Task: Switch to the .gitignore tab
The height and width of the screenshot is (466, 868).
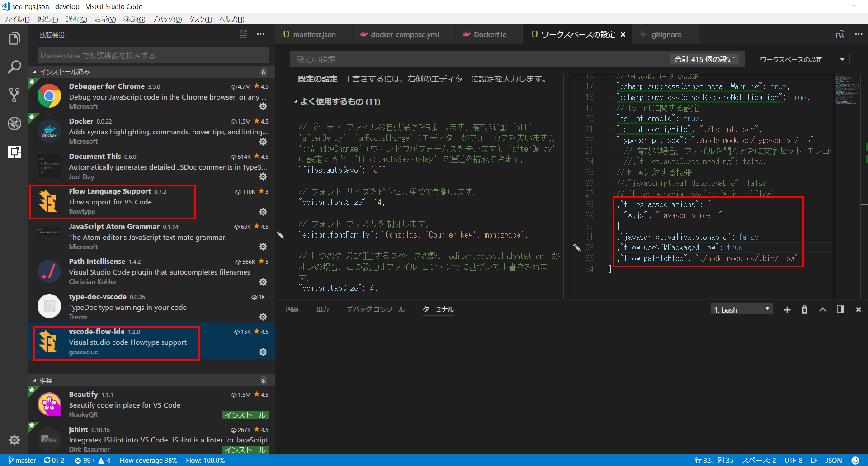Action: point(665,34)
